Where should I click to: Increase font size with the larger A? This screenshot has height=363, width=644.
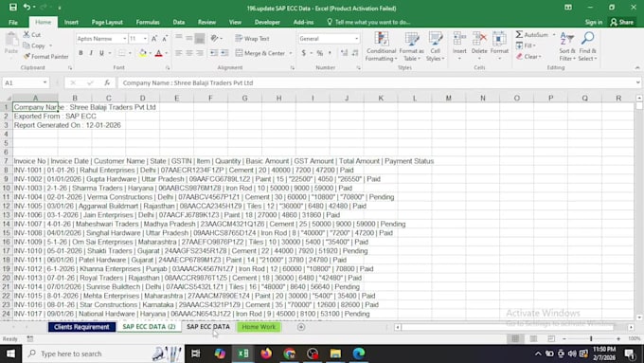point(154,39)
